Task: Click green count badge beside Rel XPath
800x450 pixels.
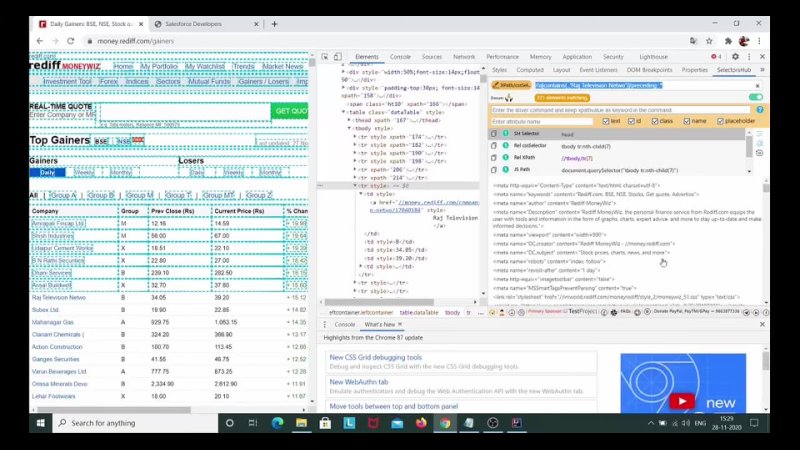Action: [x=506, y=158]
